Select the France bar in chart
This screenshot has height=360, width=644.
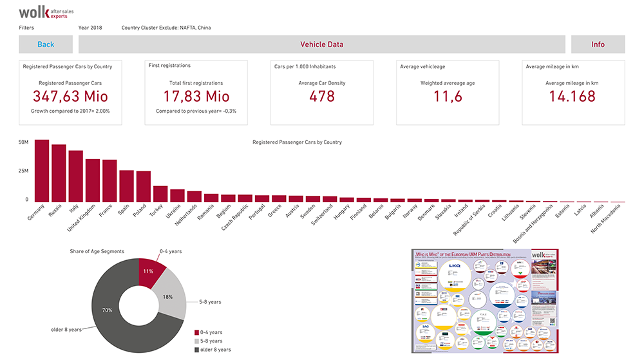pos(109,182)
